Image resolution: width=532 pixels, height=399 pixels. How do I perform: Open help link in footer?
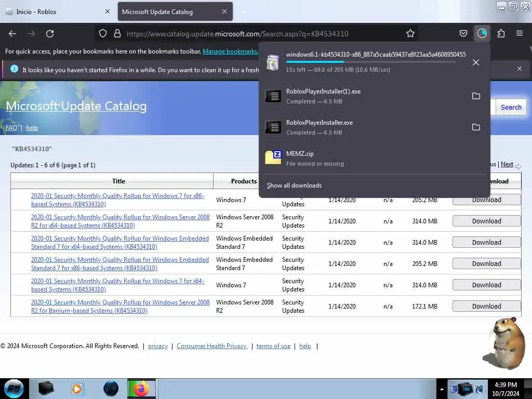pyautogui.click(x=305, y=346)
